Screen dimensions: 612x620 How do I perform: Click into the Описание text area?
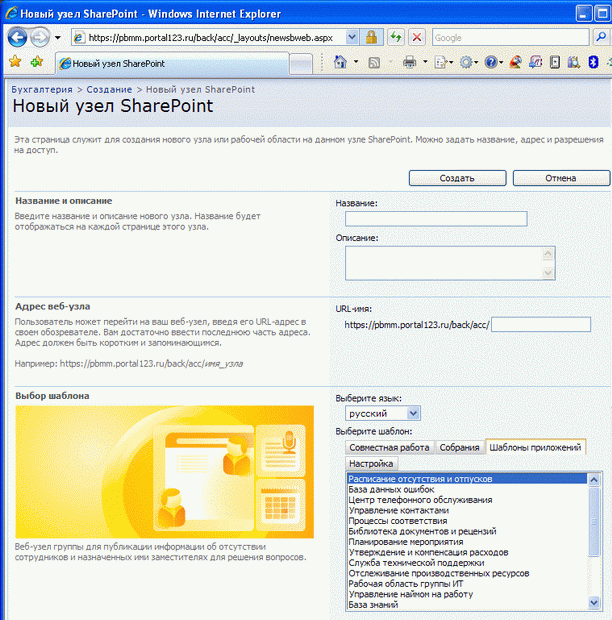point(444,263)
